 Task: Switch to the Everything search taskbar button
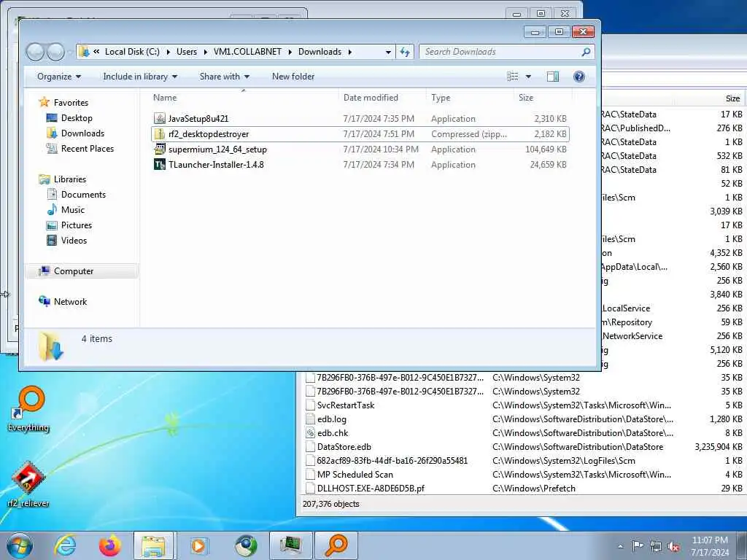pyautogui.click(x=336, y=545)
